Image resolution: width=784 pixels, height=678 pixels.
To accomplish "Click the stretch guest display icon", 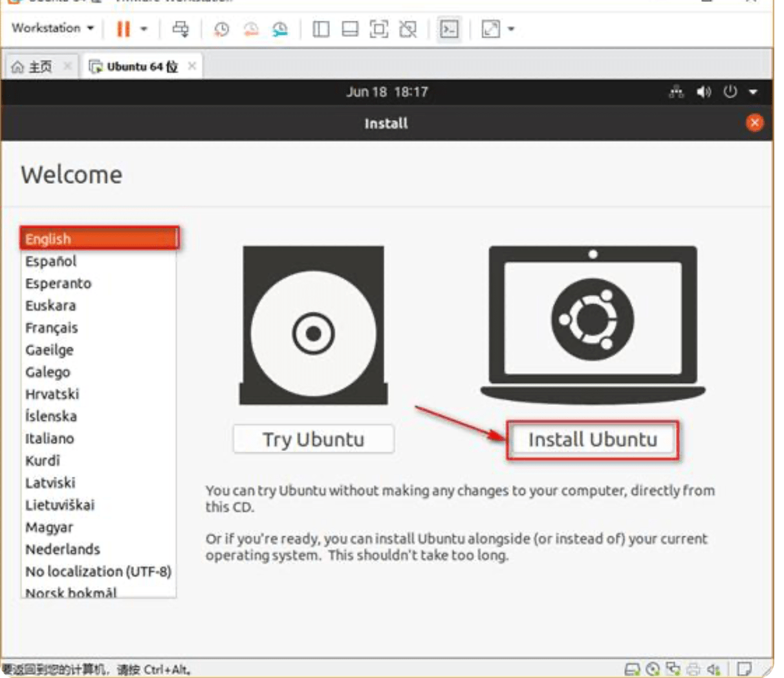I will [x=491, y=29].
